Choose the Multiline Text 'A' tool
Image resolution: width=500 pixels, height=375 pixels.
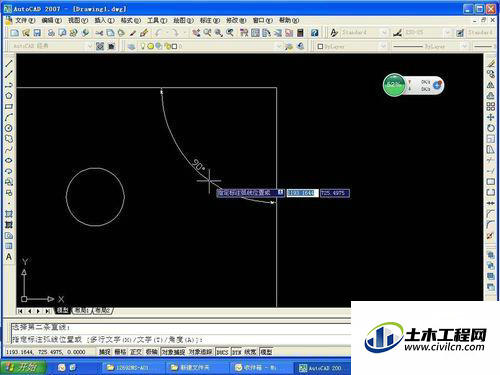coord(9,257)
